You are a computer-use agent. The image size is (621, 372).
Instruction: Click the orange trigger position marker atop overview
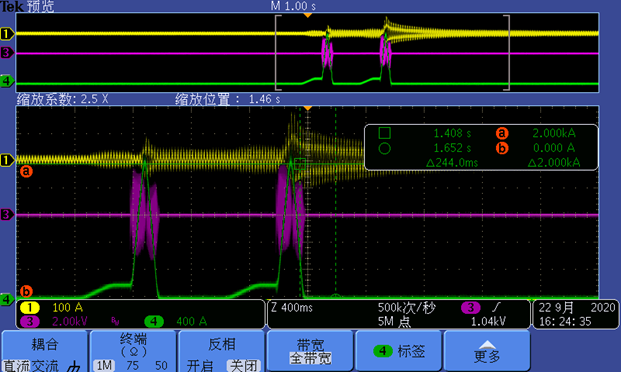pyautogui.click(x=308, y=15)
